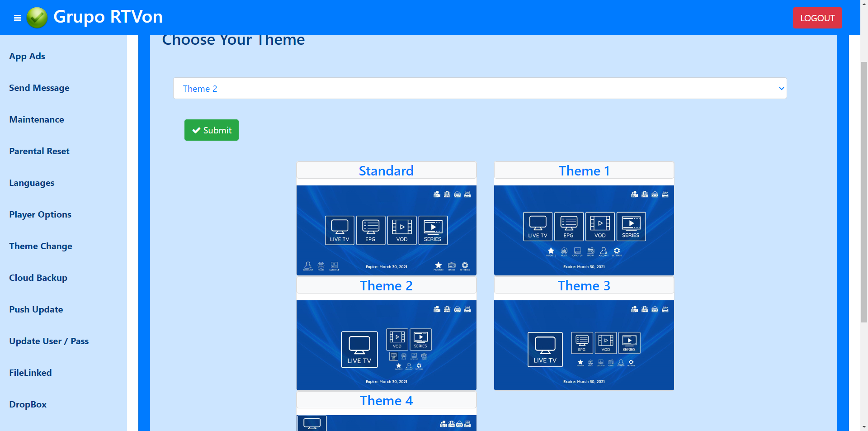Click the checkmark icon on Submit
The height and width of the screenshot is (431, 868).
click(196, 130)
